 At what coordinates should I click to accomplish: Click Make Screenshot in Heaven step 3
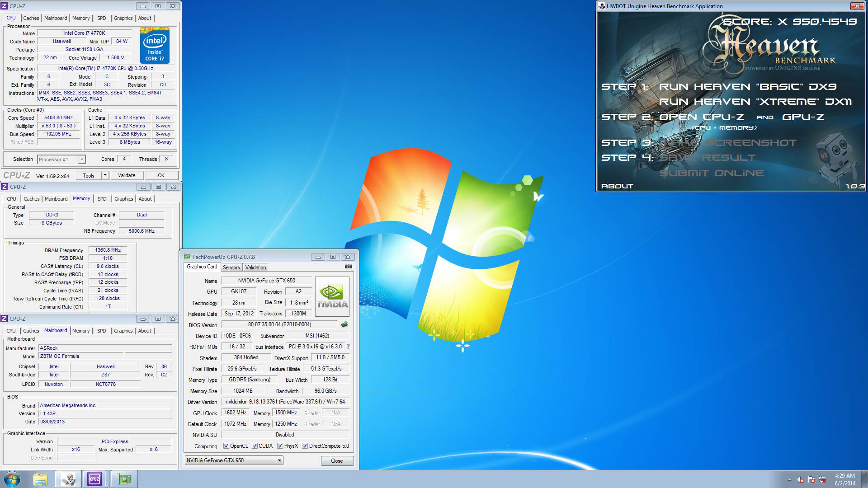tap(727, 143)
